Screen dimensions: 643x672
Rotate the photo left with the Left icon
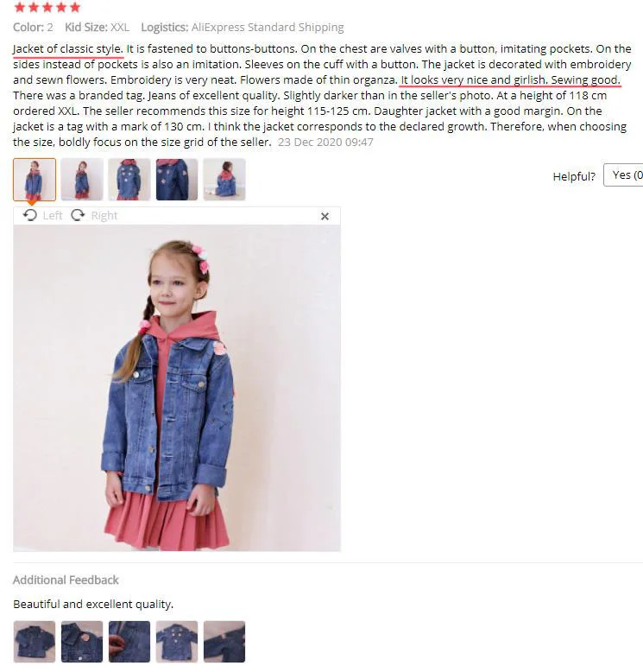point(30,215)
